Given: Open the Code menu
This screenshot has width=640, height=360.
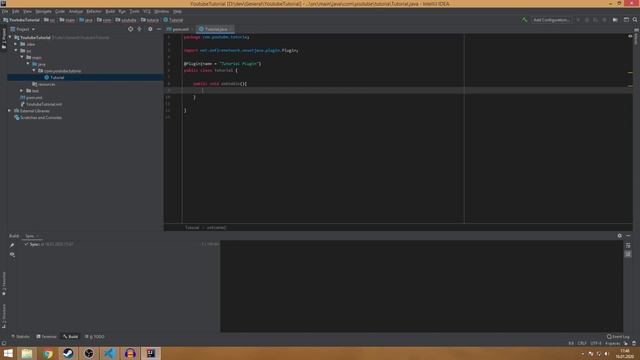Looking at the screenshot, I should (60, 11).
